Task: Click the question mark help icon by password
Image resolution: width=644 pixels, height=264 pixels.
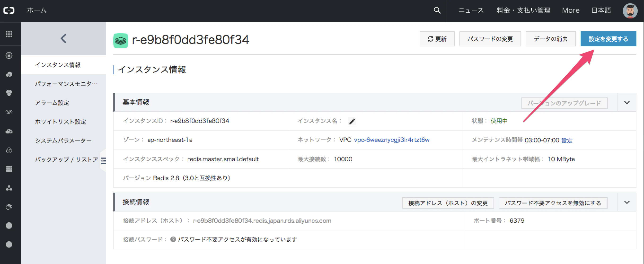Action: click(173, 239)
